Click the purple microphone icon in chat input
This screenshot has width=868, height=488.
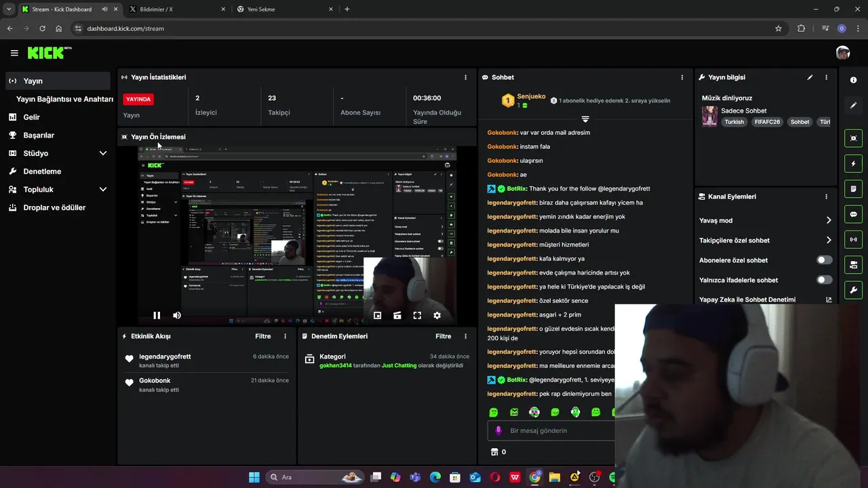pyautogui.click(x=498, y=430)
